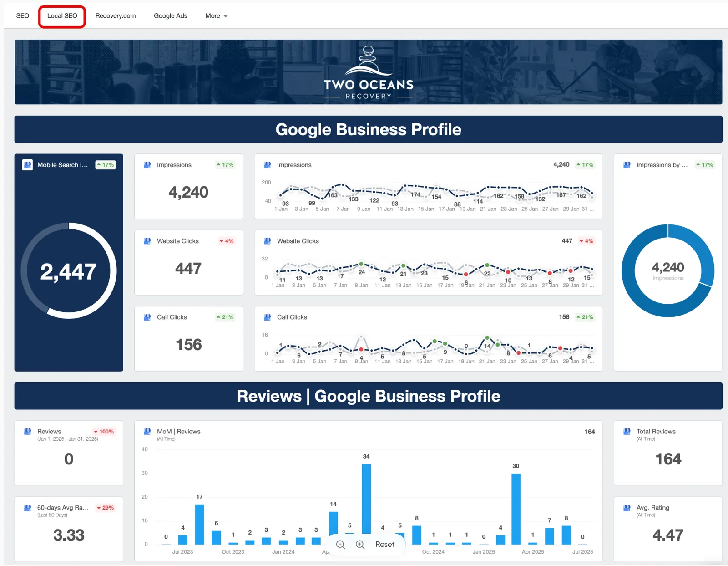The height and width of the screenshot is (566, 728).
Task: Click the icon on the Website Clicks line chart
Action: click(268, 241)
